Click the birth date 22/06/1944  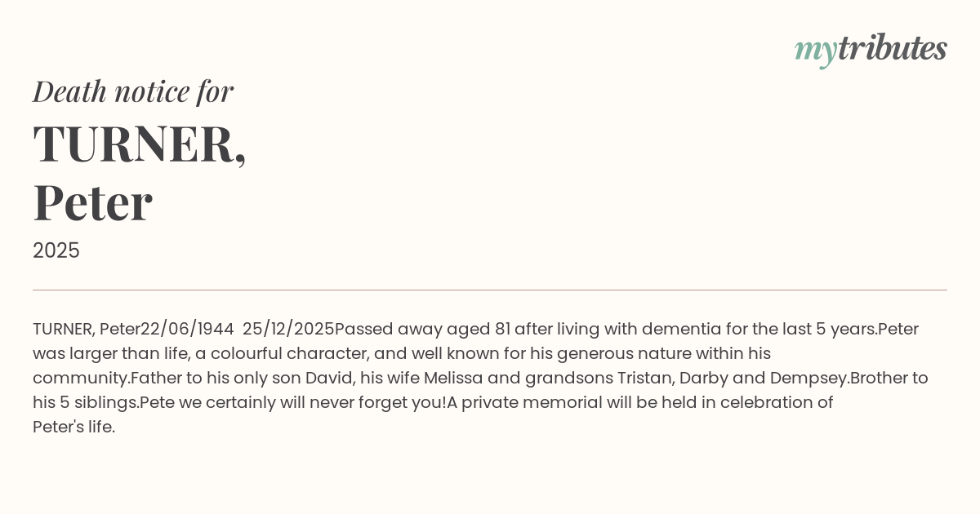click(x=188, y=329)
